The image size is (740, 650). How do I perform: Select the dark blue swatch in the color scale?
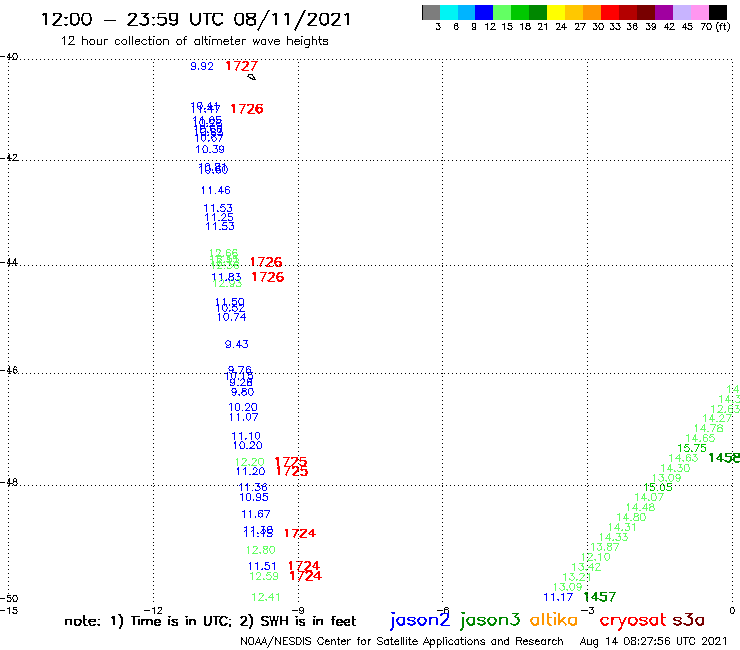485,12
